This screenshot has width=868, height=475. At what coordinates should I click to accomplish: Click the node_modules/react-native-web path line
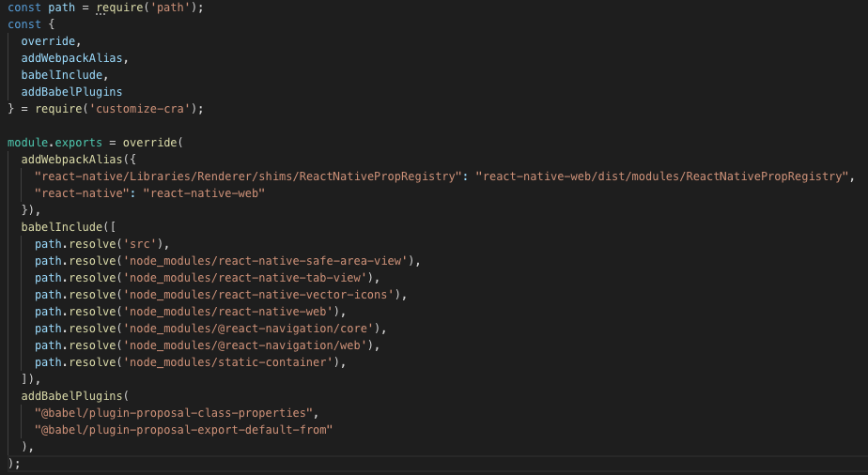coord(191,312)
